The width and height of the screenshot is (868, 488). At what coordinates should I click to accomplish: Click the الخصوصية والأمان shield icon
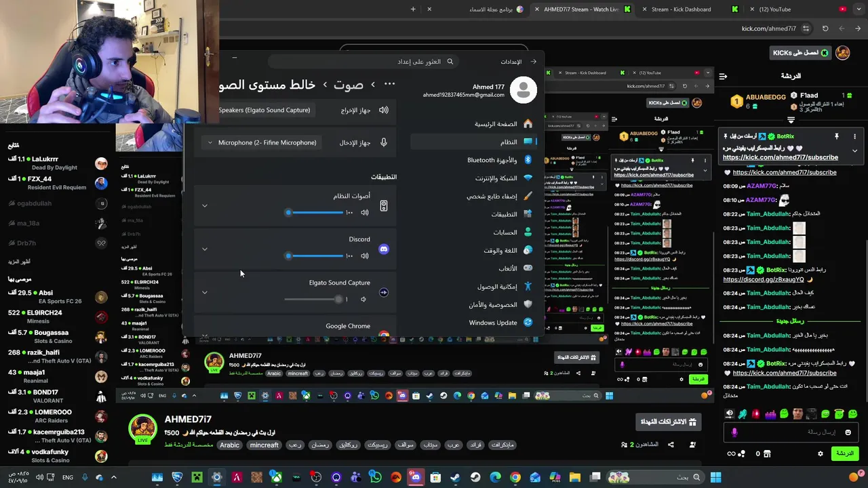(528, 304)
